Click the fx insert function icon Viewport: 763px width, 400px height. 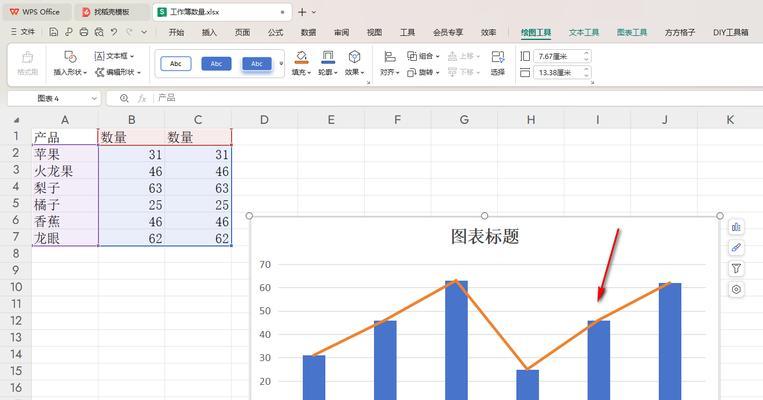click(x=142, y=98)
